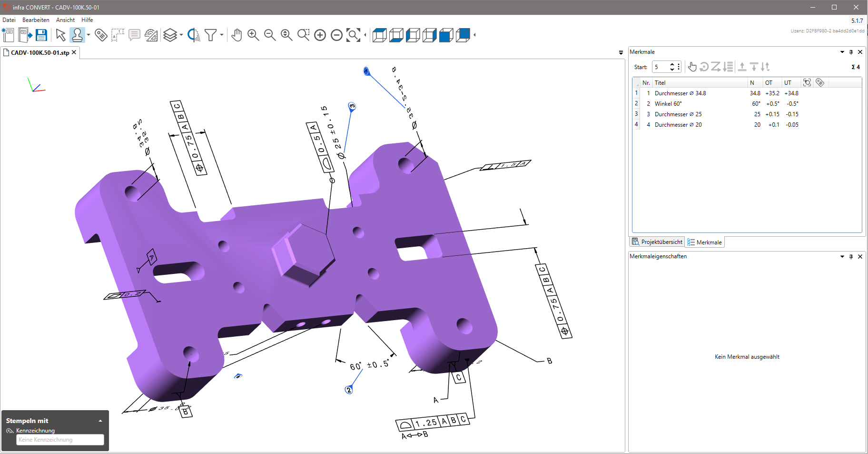Click the zoom to selection area icon
The height and width of the screenshot is (454, 868).
tap(303, 35)
